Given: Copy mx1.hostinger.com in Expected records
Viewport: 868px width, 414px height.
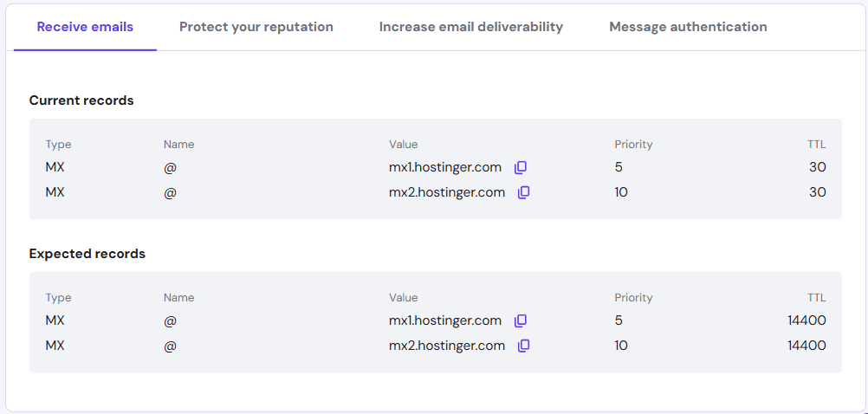Looking at the screenshot, I should click(x=521, y=321).
